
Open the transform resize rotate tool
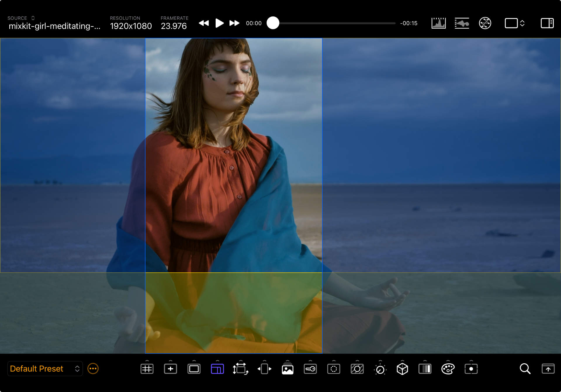(240, 369)
